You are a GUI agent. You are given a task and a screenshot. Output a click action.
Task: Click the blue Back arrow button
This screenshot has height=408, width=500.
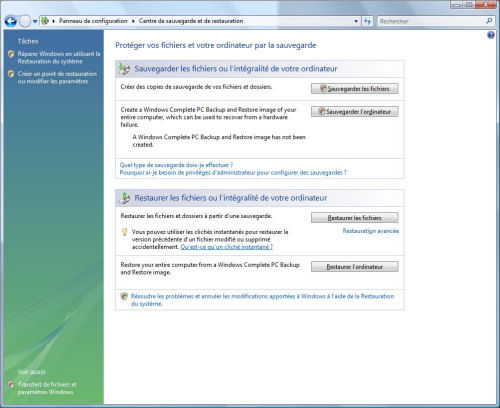(11, 21)
